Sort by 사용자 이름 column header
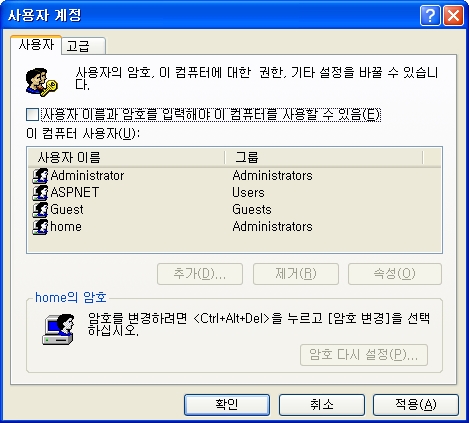Image resolution: width=469 pixels, height=423 pixels. click(x=126, y=157)
